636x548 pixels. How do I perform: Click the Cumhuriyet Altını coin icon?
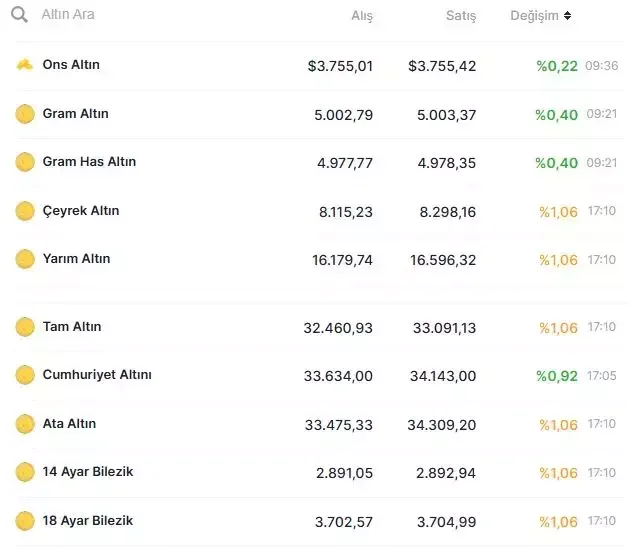(25, 375)
